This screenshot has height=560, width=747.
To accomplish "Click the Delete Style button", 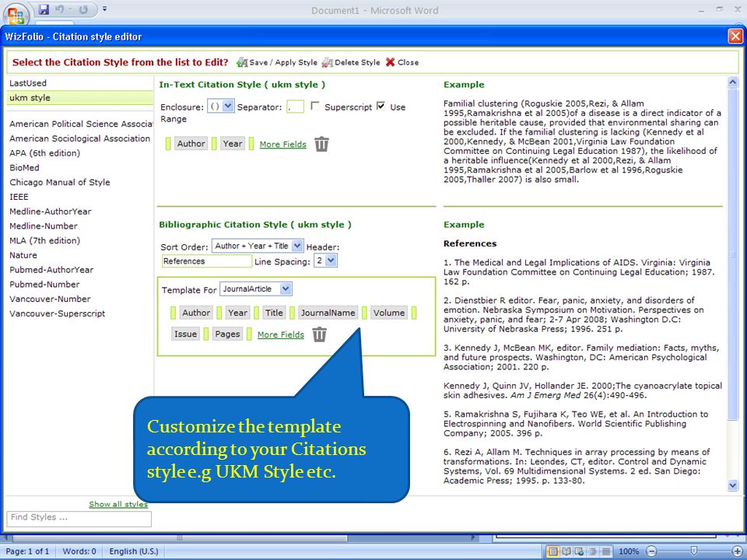I will 351,62.
